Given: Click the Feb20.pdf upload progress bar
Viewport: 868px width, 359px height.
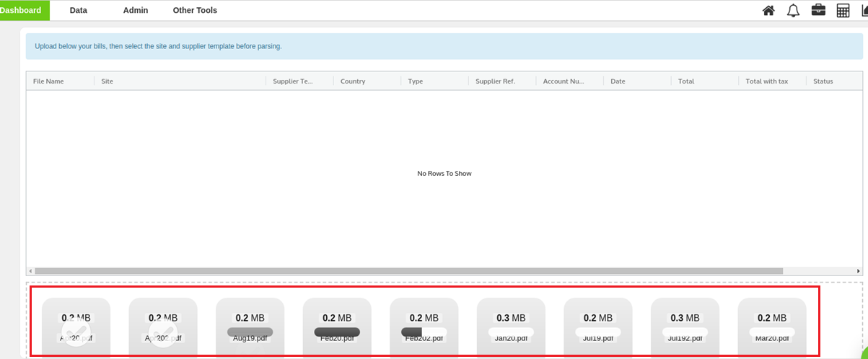Looking at the screenshot, I should 337,332.
